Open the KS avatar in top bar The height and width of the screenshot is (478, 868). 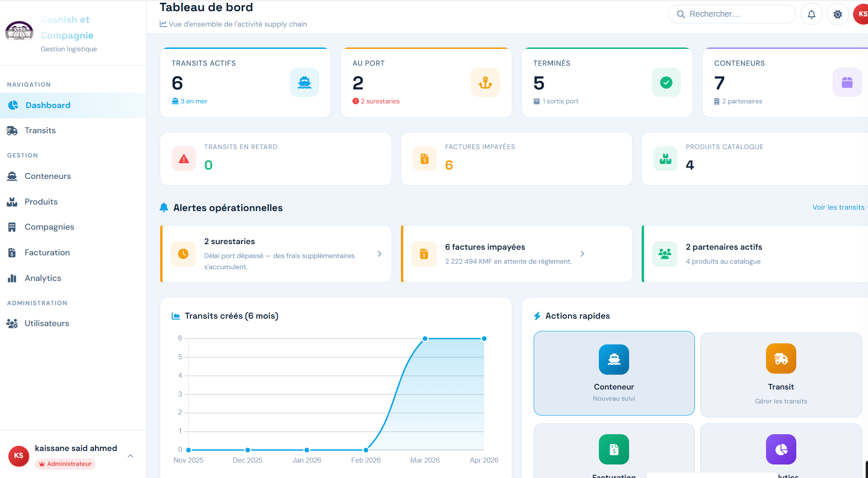[x=861, y=14]
